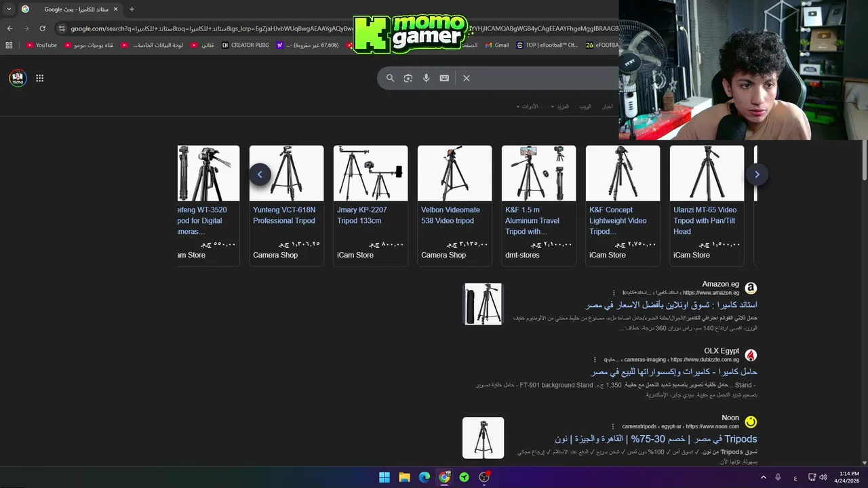
Task: Open the الويب web filter tab
Action: coord(585,106)
